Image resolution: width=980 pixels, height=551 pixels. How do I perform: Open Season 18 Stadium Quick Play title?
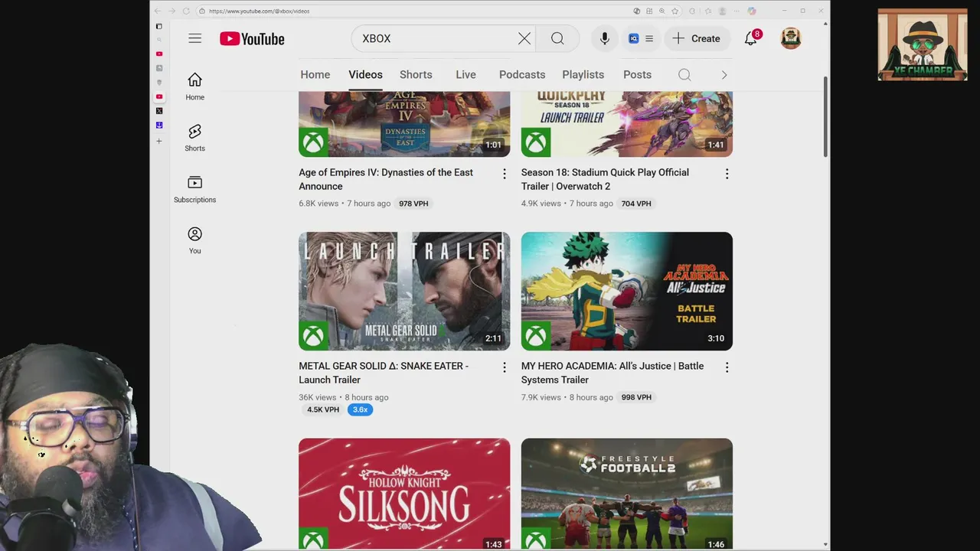pos(605,179)
